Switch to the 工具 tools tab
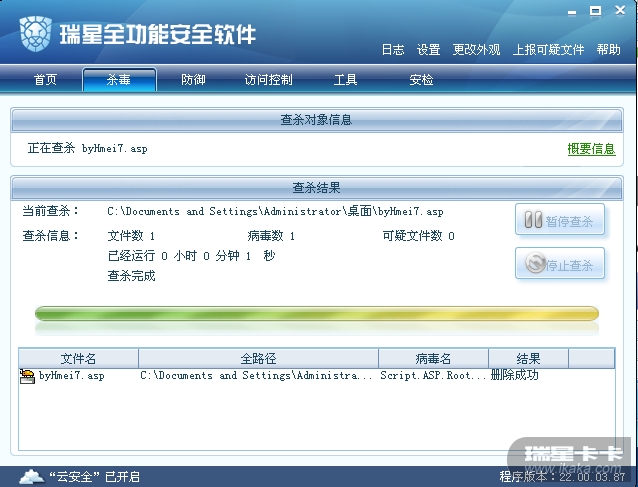The height and width of the screenshot is (487, 638). 345,79
